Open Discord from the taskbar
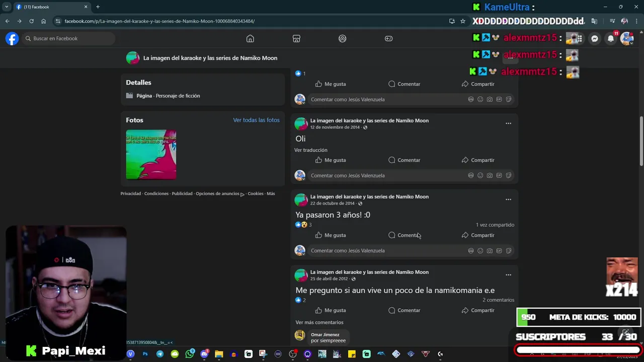 [204, 354]
